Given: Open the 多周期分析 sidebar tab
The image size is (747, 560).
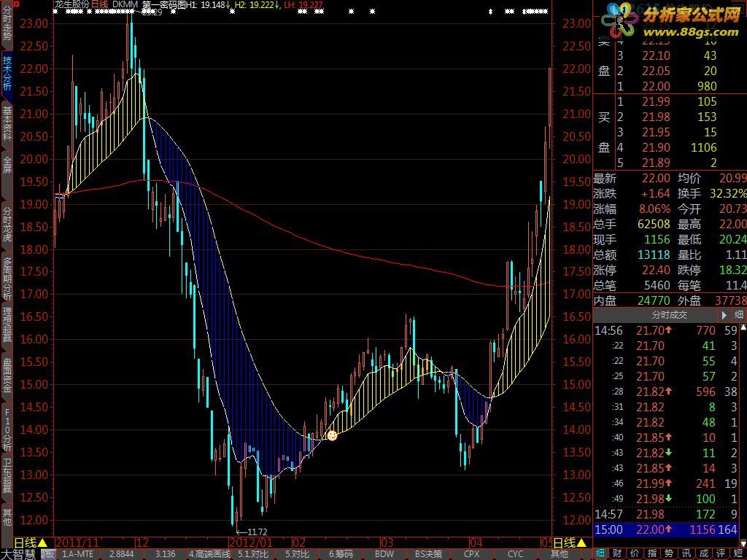Looking at the screenshot, I should click(7, 278).
